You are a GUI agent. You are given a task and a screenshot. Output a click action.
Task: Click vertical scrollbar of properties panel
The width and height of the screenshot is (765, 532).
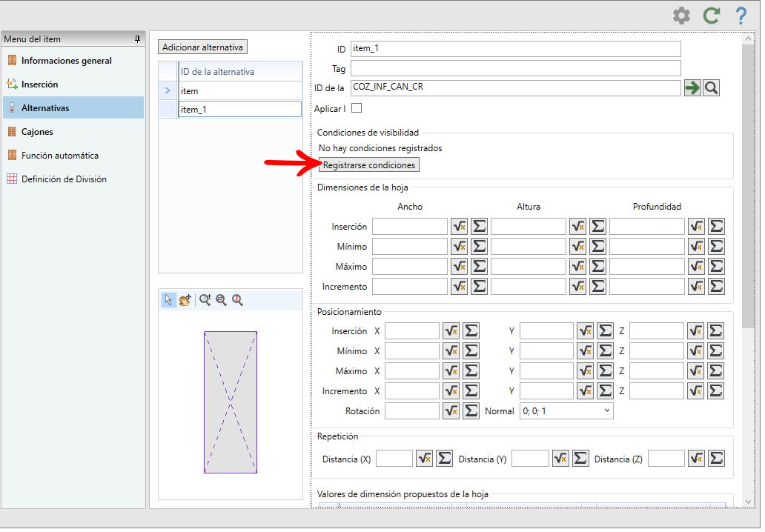748,186
